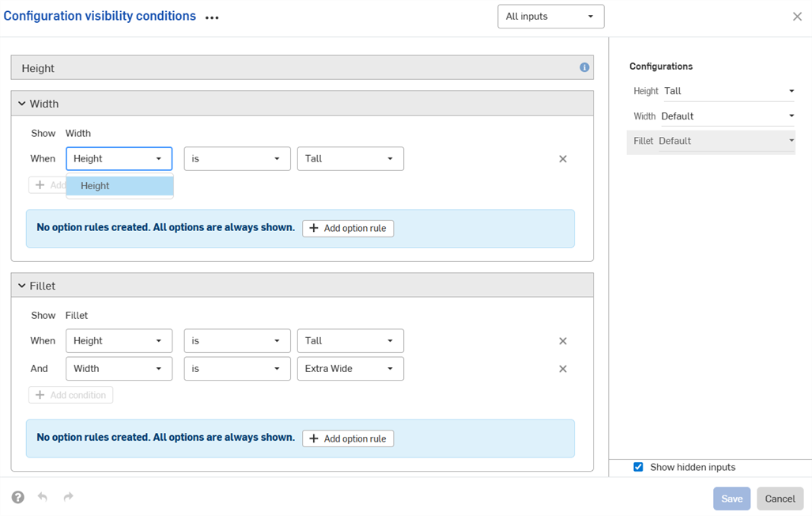Add option rule in Width section
This screenshot has height=516, width=812.
[348, 228]
